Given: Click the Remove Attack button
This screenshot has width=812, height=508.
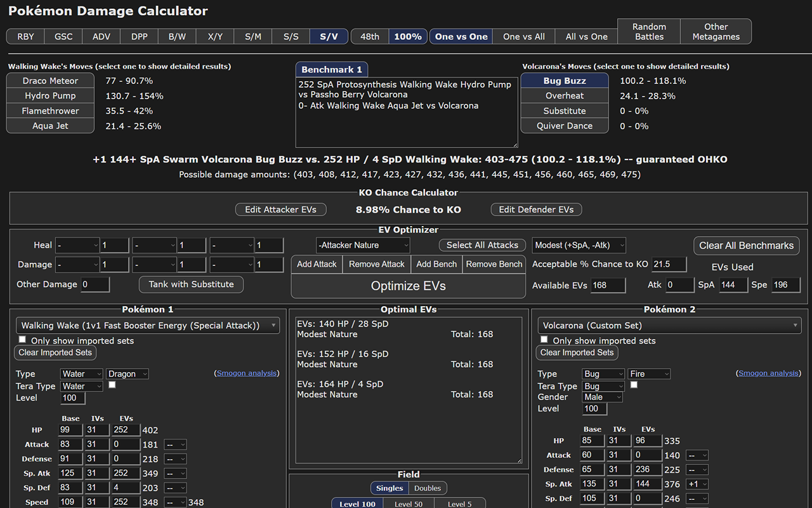Looking at the screenshot, I should pyautogui.click(x=377, y=264).
